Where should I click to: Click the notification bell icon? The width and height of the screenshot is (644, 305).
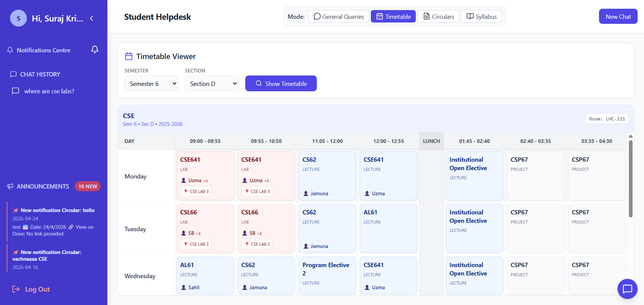[95, 50]
